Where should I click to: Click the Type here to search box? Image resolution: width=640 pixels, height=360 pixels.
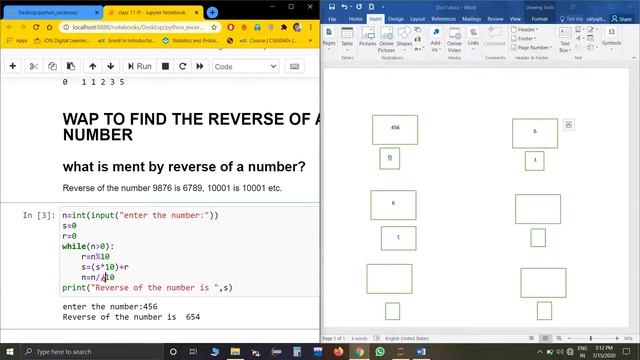pyautogui.click(x=91, y=351)
